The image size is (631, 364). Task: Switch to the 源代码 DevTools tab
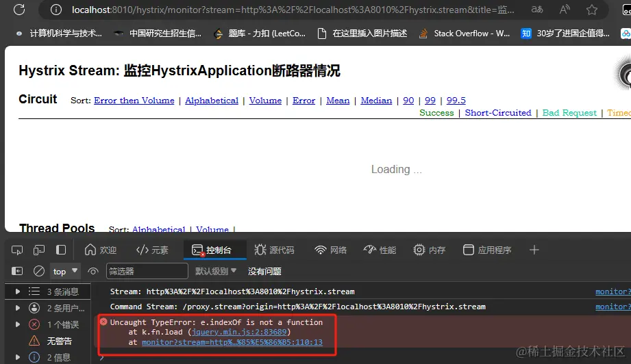(275, 250)
